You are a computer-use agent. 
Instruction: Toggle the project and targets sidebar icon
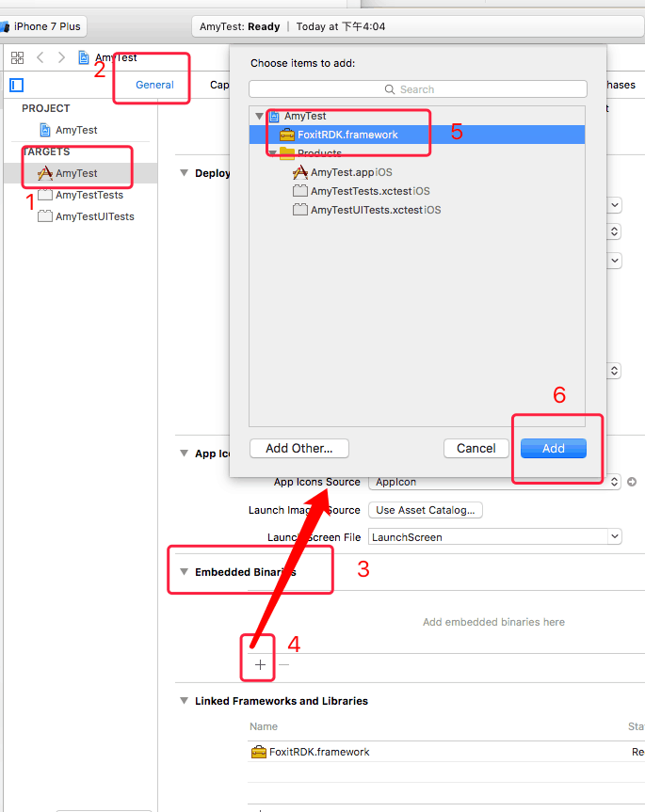coord(17,85)
